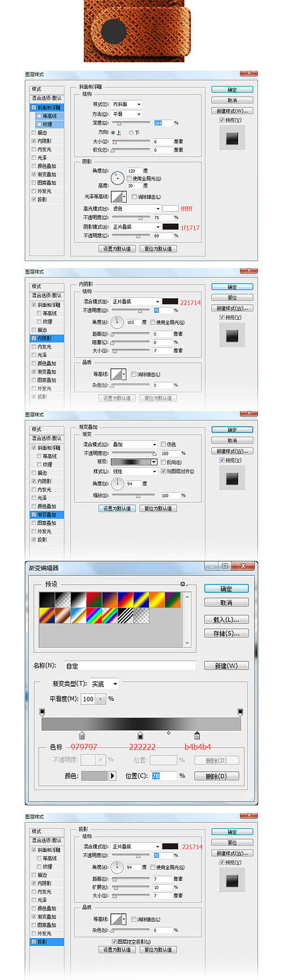
Task: Click 载入(L)... button in gradient editor
Action: [226, 619]
